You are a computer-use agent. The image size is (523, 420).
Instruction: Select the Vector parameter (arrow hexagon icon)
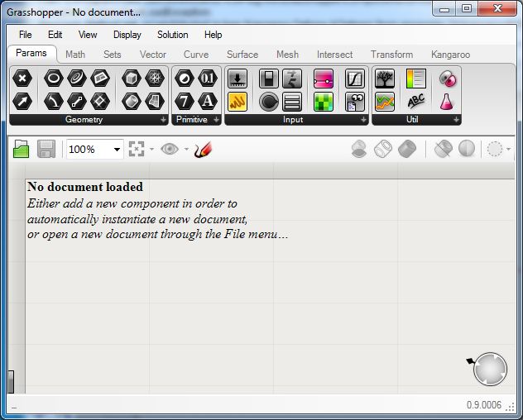pos(22,102)
